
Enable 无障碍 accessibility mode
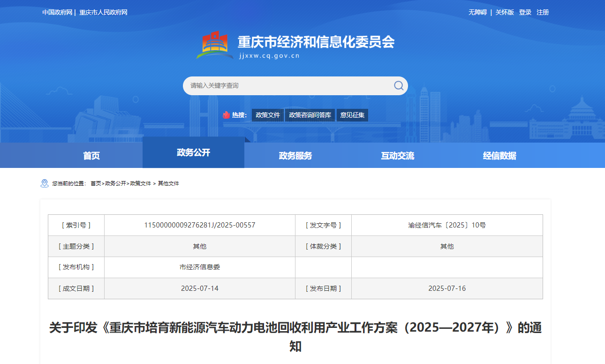pos(477,12)
